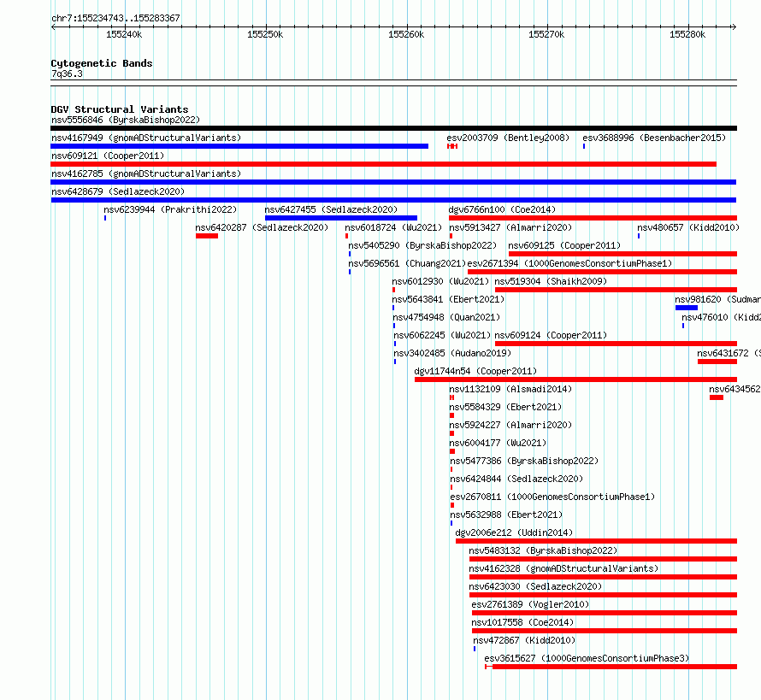
Task: Select nsv6012930 (Wu2021) label
Action: [x=440, y=281]
